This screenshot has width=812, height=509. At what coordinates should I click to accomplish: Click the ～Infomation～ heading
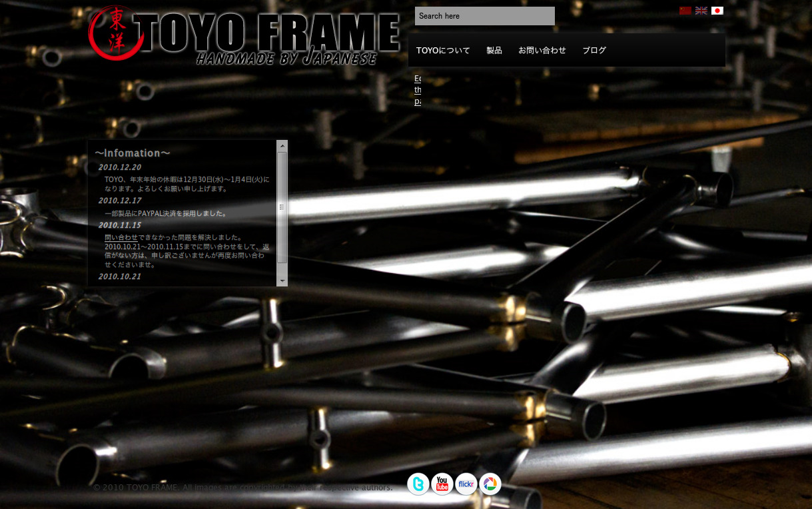tap(133, 153)
